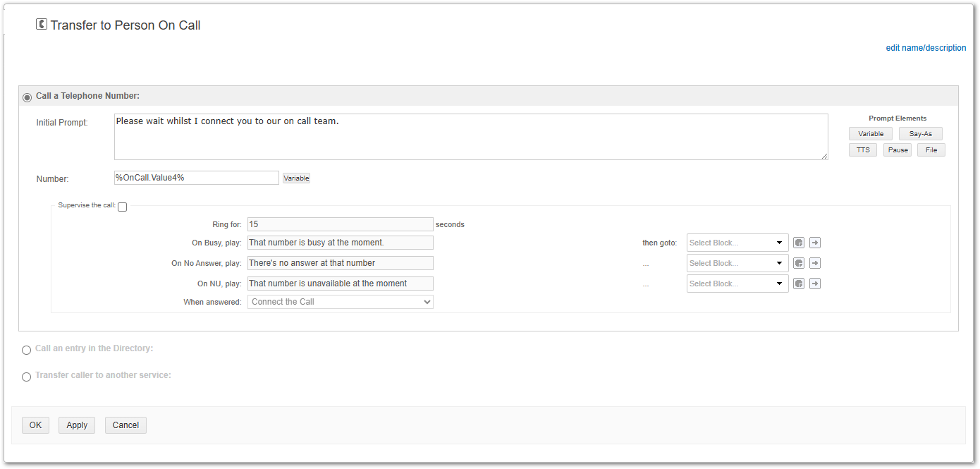Open the When answered dropdown
The height and width of the screenshot is (469, 980).
(x=340, y=302)
